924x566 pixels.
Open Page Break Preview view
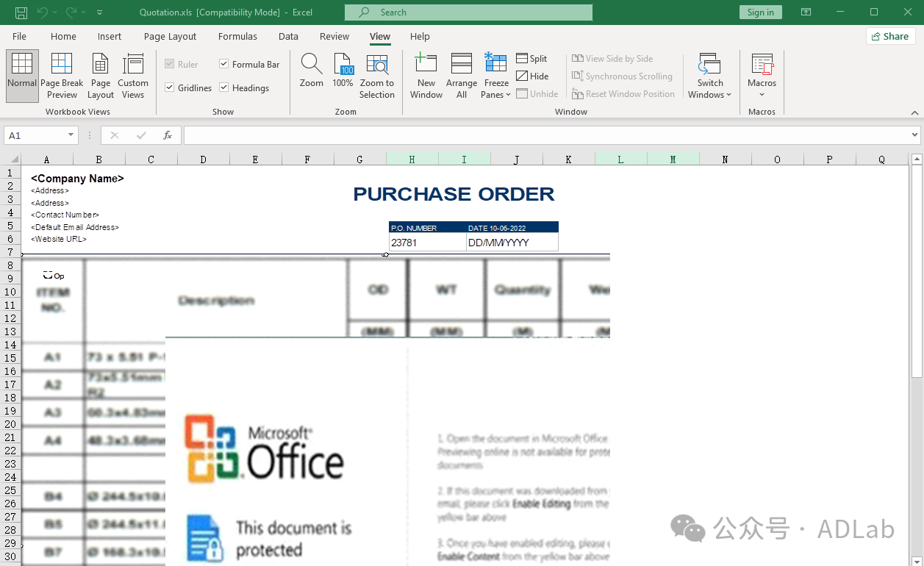[62, 76]
